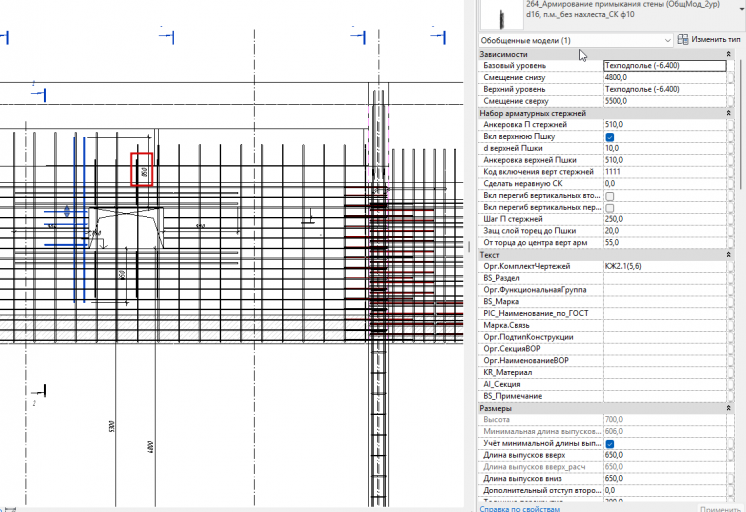Select the Высота parameter label
The image size is (746, 512).
[496, 420]
